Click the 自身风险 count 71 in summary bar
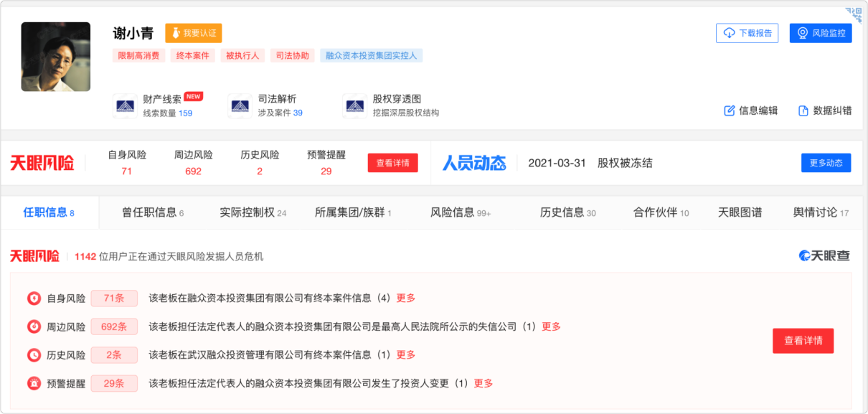The height and width of the screenshot is (414, 868). (x=127, y=171)
